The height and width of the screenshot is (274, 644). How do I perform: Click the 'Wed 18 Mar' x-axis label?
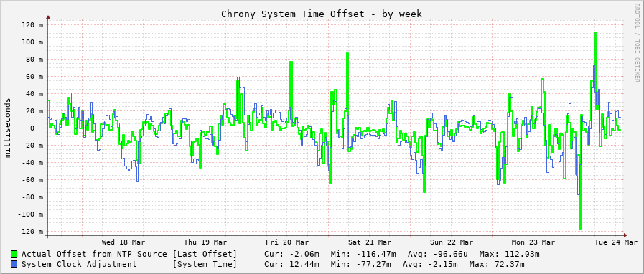tap(123, 242)
